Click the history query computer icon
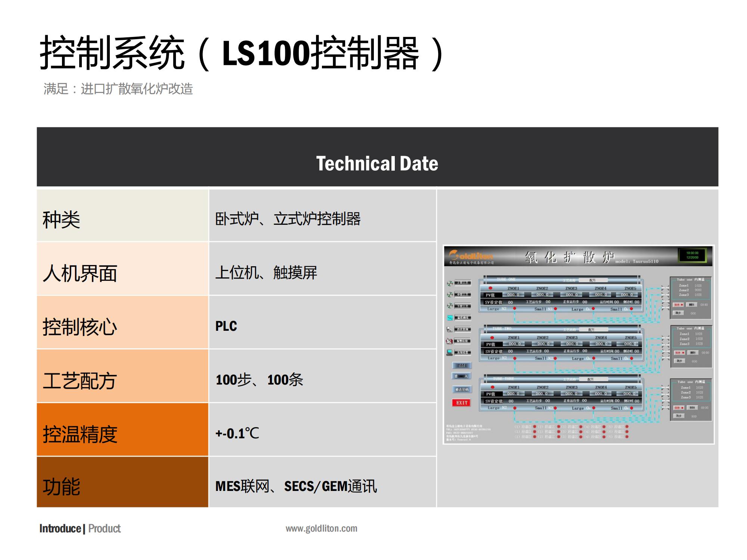This screenshot has height=560, width=747. coord(450,329)
